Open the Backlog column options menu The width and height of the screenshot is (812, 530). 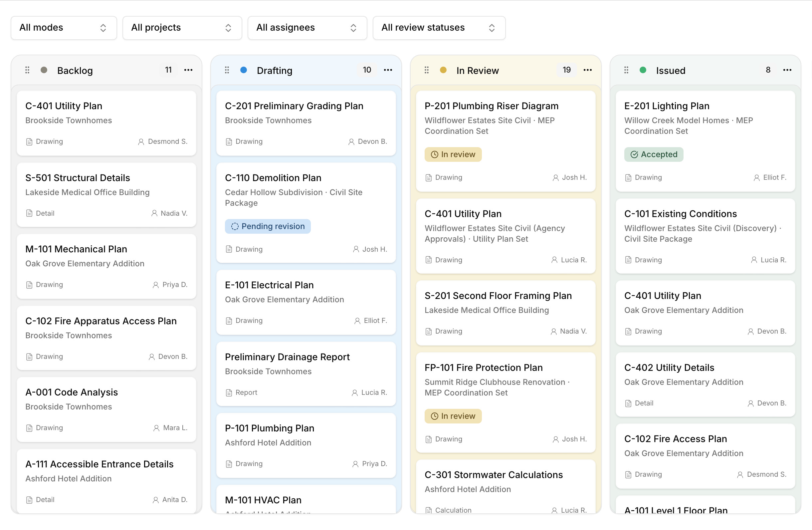188,70
